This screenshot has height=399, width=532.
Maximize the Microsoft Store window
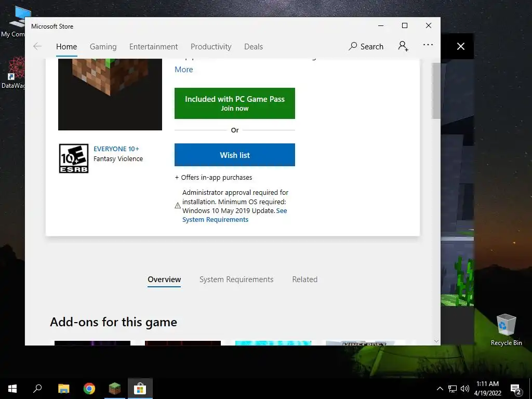point(404,26)
